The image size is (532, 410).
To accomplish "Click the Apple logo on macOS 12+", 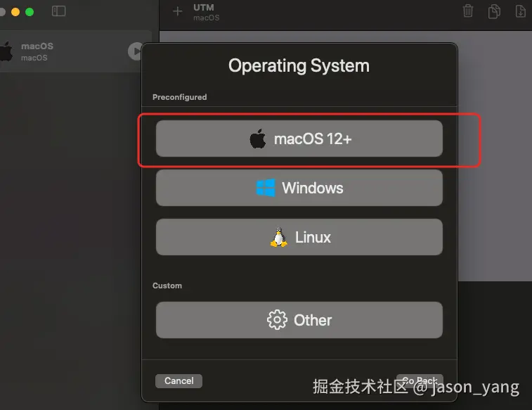I will (258, 139).
